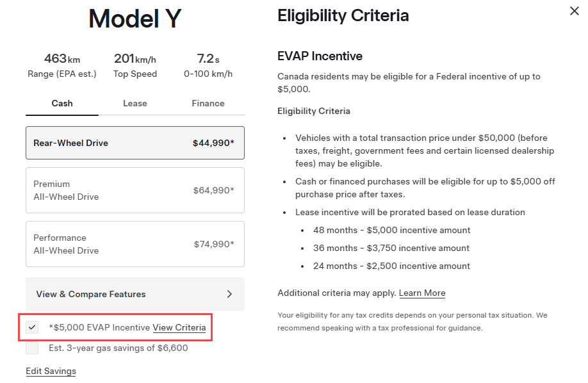Switch to the Cash tab
Image resolution: width=588 pixels, height=383 pixels.
pos(62,103)
